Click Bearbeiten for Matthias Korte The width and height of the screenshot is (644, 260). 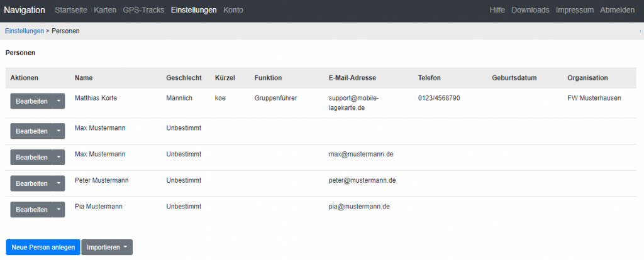click(31, 101)
